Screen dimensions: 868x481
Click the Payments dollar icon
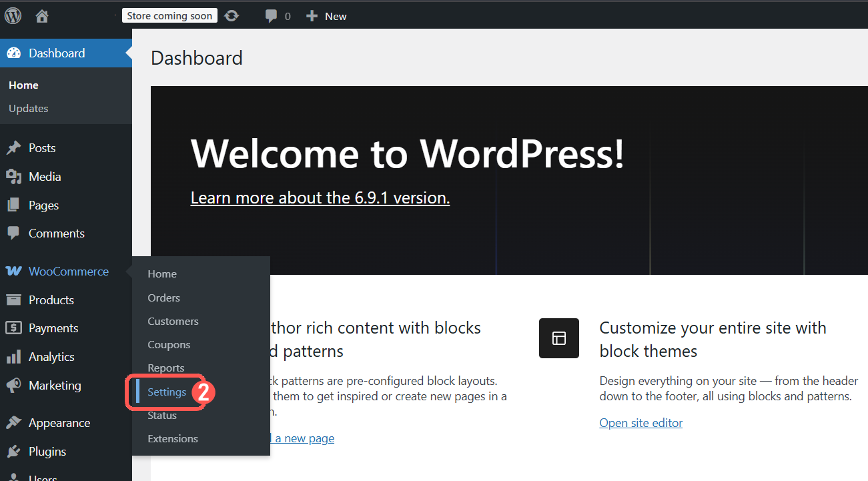click(x=14, y=328)
